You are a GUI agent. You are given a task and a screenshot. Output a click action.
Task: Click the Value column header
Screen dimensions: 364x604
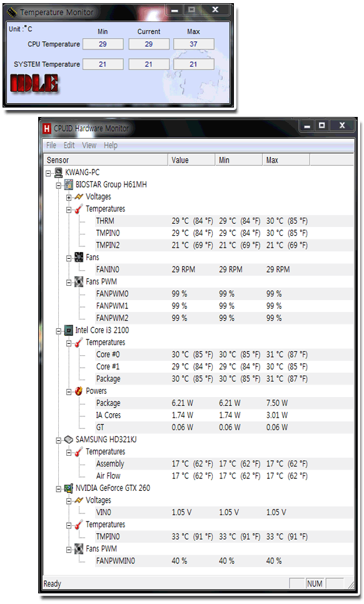point(191,160)
